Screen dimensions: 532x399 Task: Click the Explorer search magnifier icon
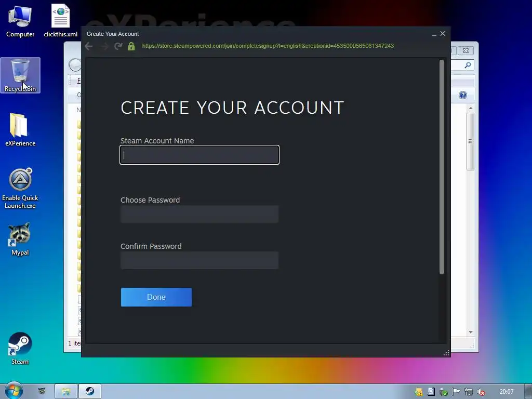pyautogui.click(x=468, y=65)
